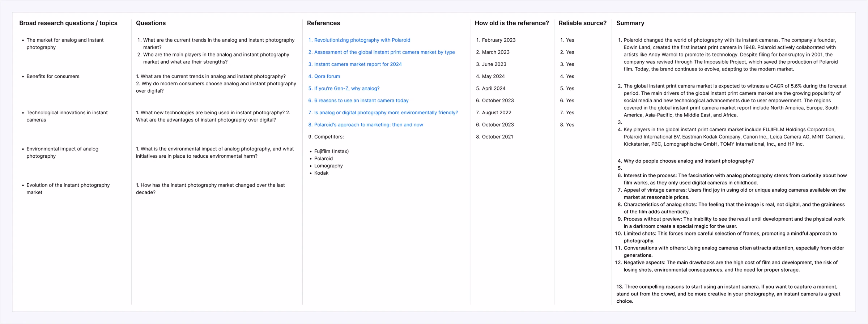
Task: Select the 'Broad research questions / topics' column header
Action: (x=68, y=23)
